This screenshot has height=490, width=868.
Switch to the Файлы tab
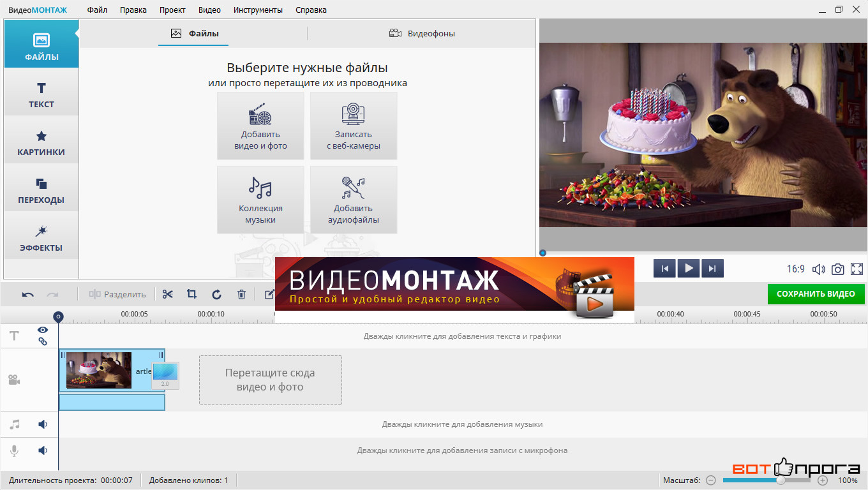click(x=194, y=33)
